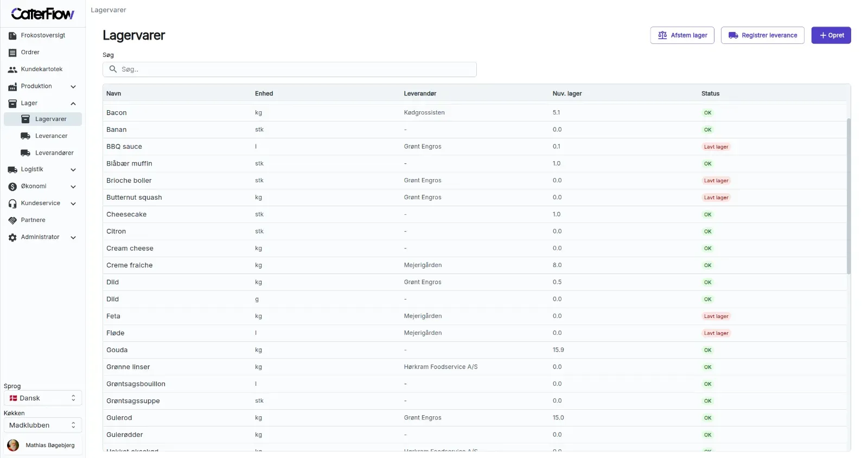Click the Afstem lager button
This screenshot has height=458, width=868.
click(x=682, y=35)
